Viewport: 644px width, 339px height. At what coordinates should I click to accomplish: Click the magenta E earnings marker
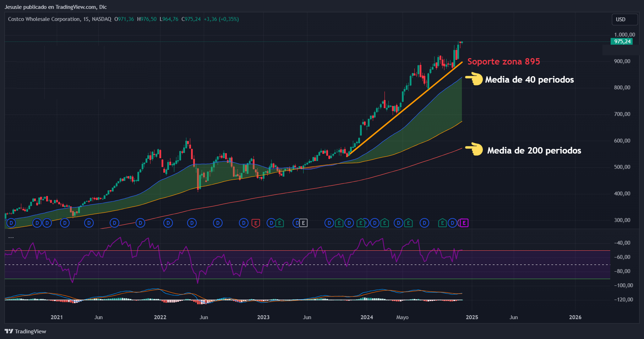pos(464,223)
